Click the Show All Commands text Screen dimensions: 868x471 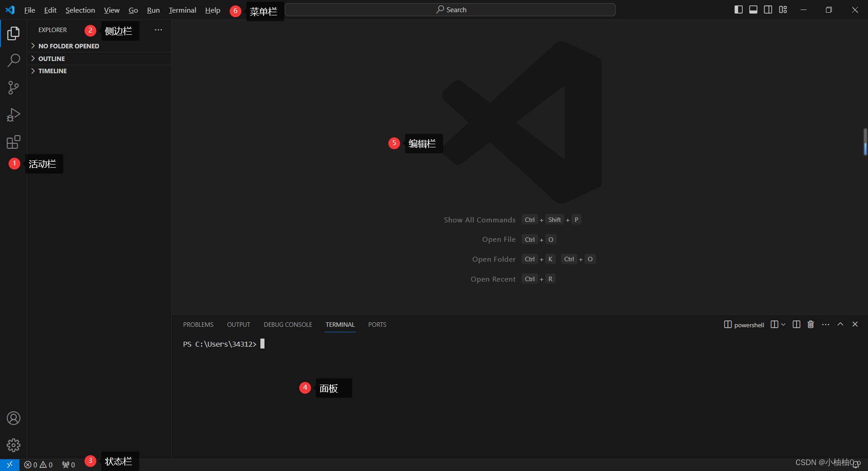479,220
